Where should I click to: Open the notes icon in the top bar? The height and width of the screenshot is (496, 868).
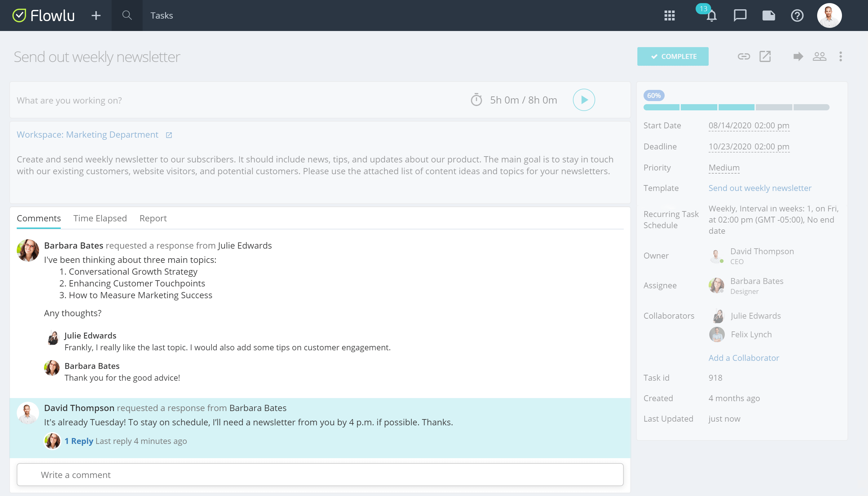point(769,16)
